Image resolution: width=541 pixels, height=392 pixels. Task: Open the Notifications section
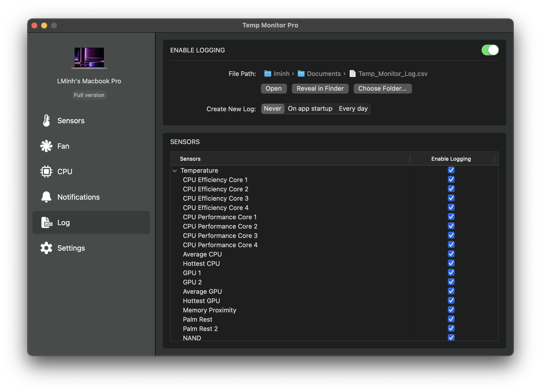click(x=91, y=197)
